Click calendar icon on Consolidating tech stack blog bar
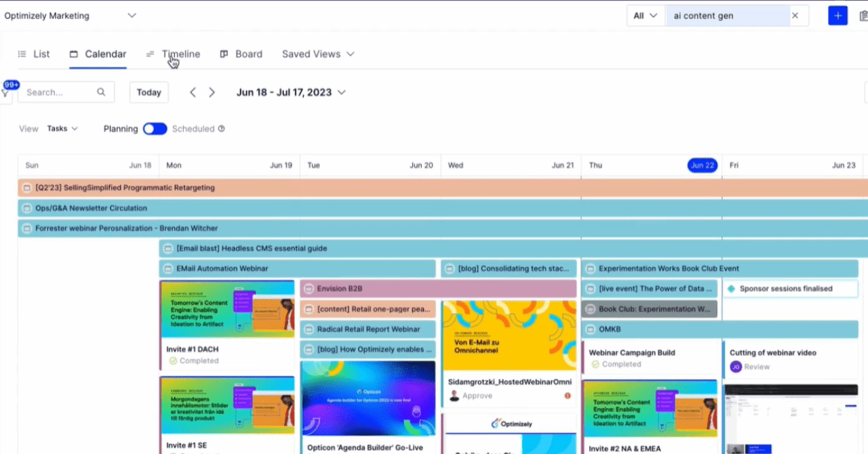This screenshot has height=454, width=868. click(450, 268)
